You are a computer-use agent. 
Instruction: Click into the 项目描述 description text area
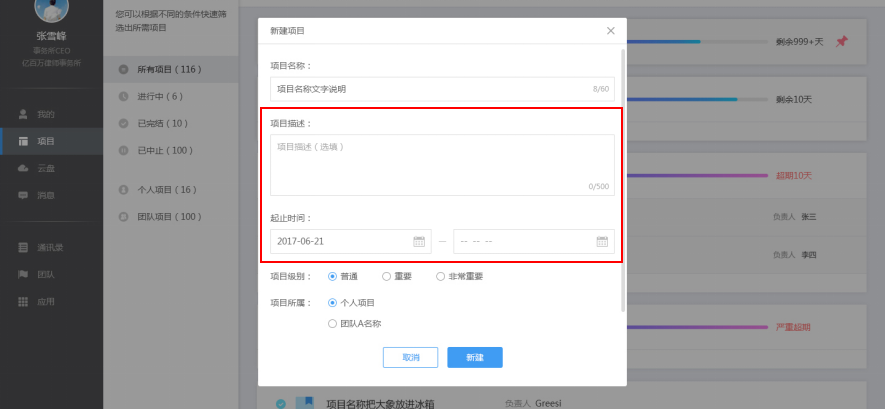coord(442,164)
